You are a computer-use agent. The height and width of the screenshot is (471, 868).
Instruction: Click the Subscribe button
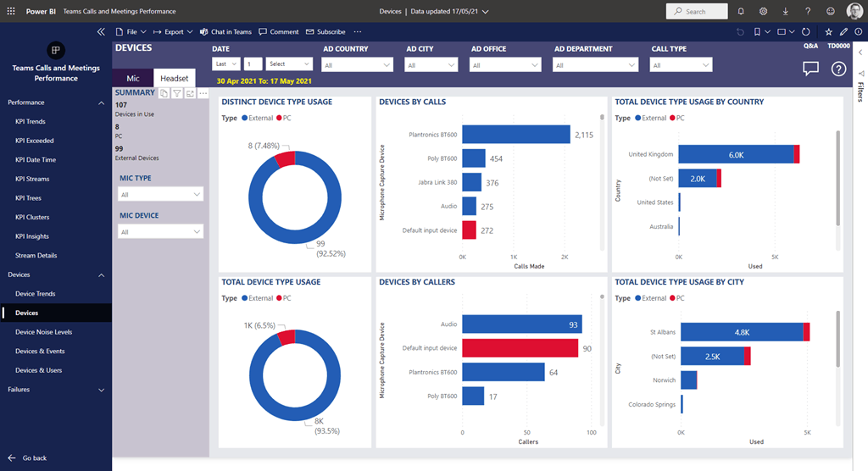pyautogui.click(x=325, y=31)
